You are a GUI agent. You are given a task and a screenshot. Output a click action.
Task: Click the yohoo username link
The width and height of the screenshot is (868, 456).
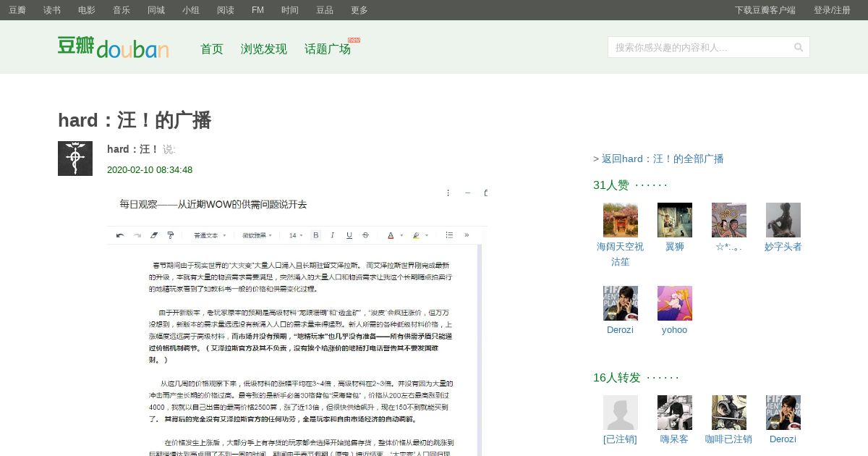coord(675,330)
